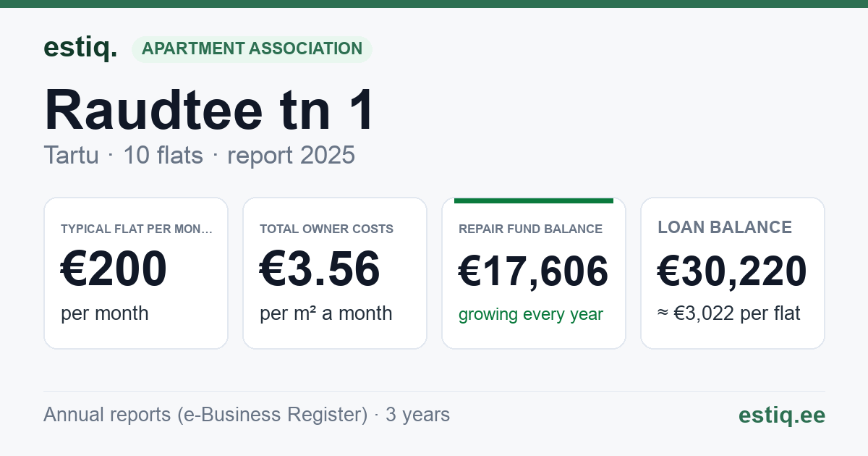Click the €30,220 value
This screenshot has height=456, width=868.
pyautogui.click(x=732, y=271)
